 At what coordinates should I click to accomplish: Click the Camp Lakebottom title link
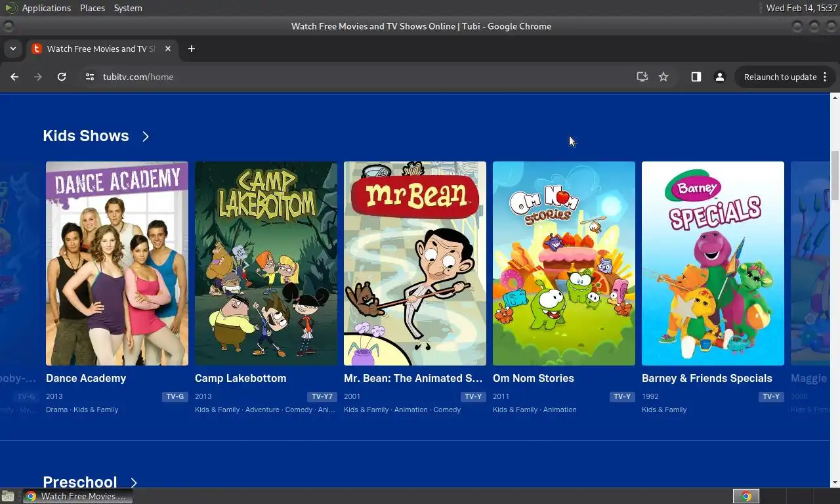point(240,378)
